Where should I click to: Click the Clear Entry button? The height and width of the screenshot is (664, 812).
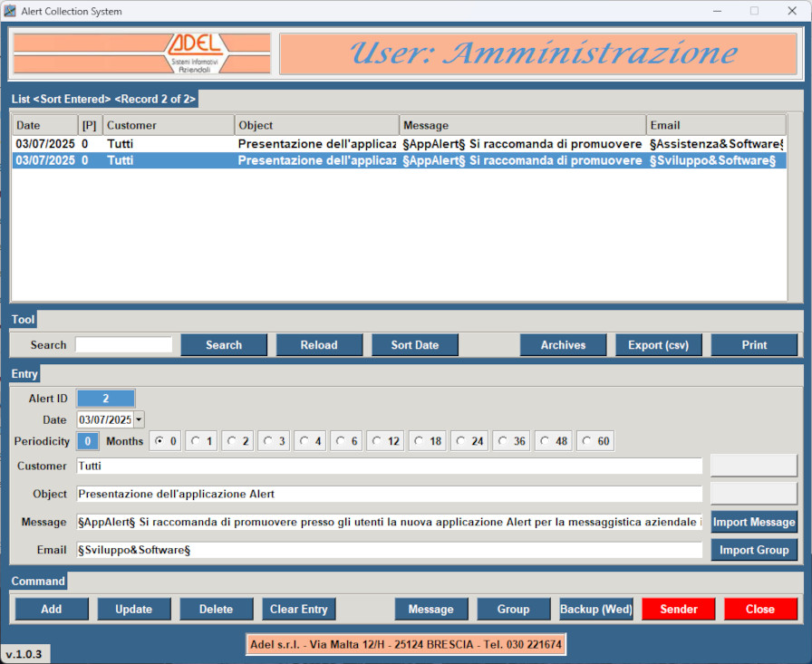click(298, 610)
